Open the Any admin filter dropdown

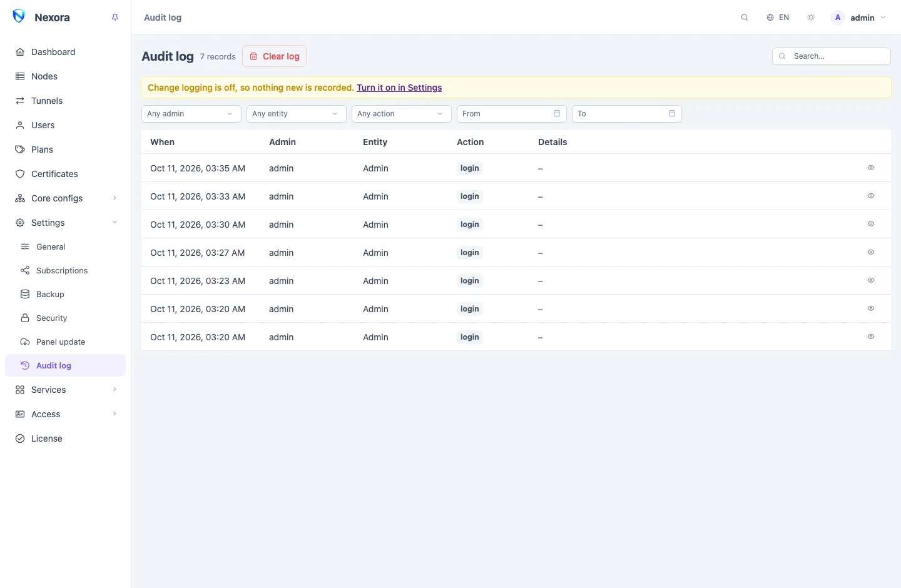191,114
